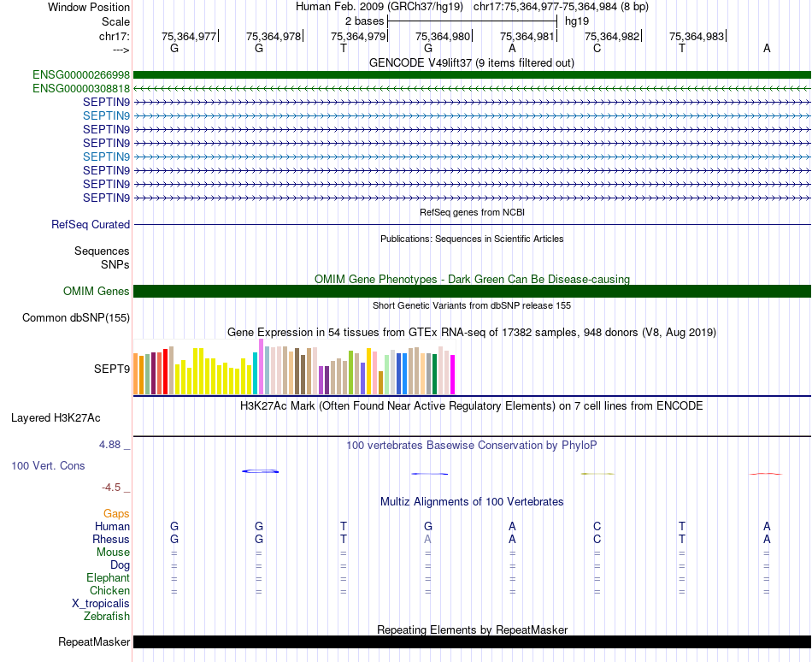This screenshot has width=812, height=662.
Task: Select the X_tropicalis species label
Action: (x=101, y=604)
